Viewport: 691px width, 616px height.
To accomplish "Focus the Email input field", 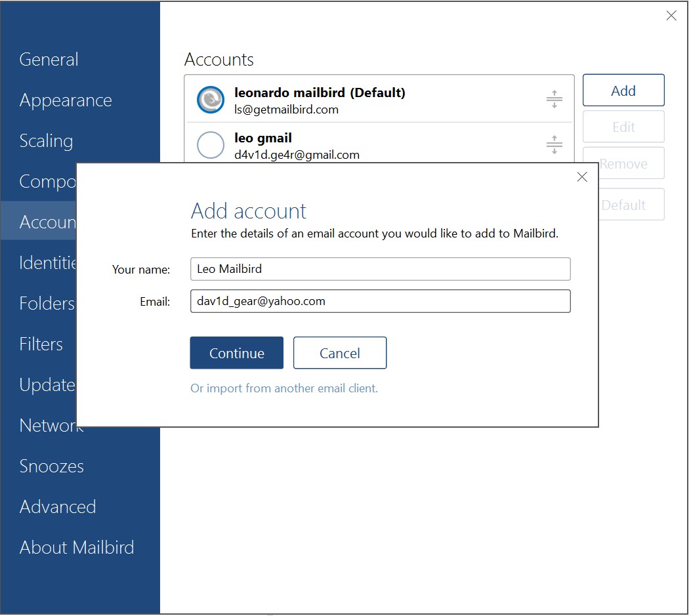I will pyautogui.click(x=381, y=301).
